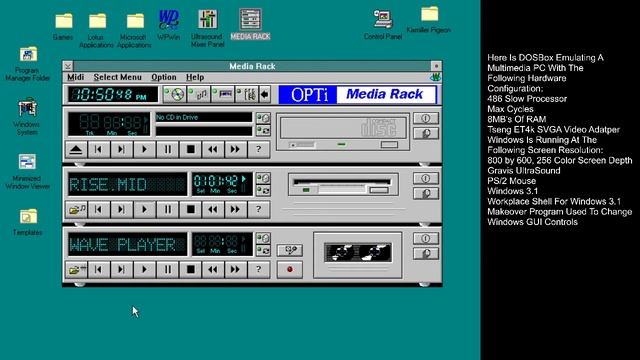Open CD player help question mark
This screenshot has width=640, height=360.
coord(258,149)
